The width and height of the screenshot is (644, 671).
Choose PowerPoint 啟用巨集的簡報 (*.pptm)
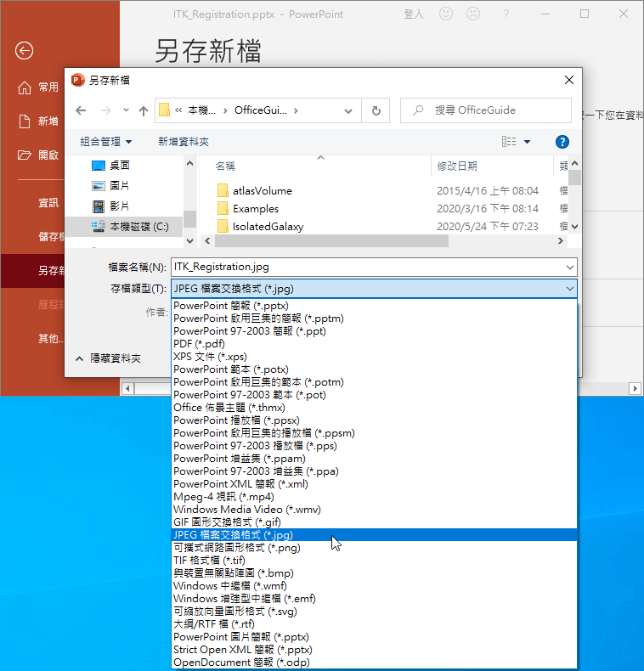click(x=374, y=319)
